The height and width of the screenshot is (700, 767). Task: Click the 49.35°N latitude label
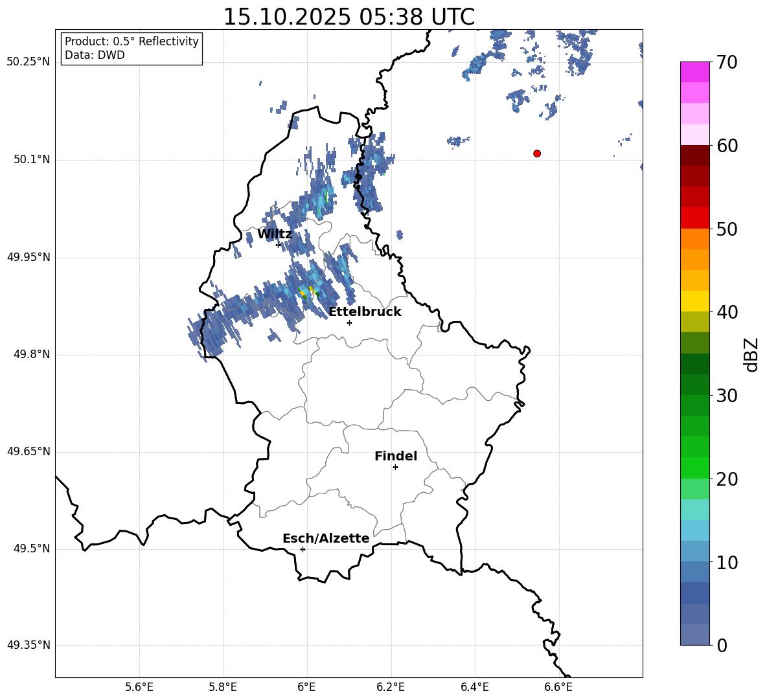pyautogui.click(x=29, y=645)
